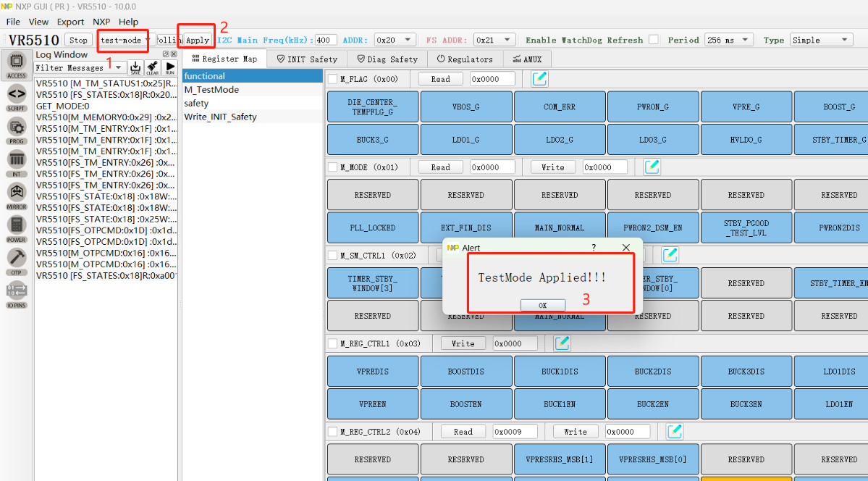Tick the M_FLAG (0x00) register checkbox
The image size is (868, 481).
(x=332, y=79)
